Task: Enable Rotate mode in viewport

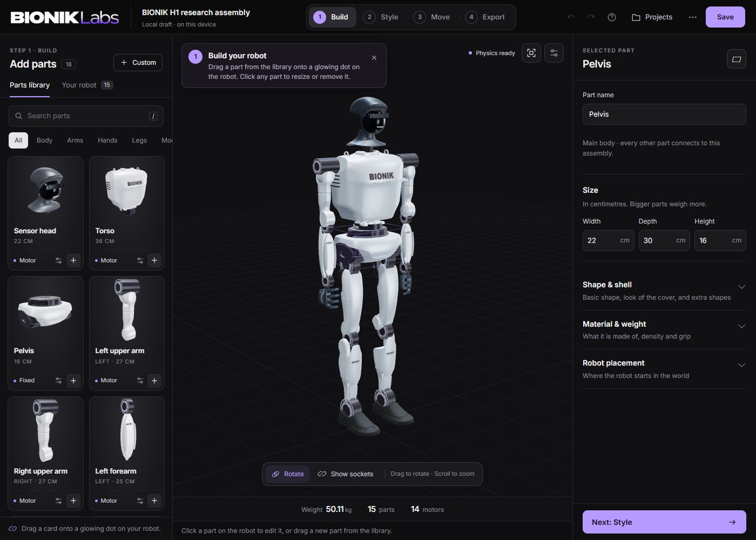Action: click(288, 474)
